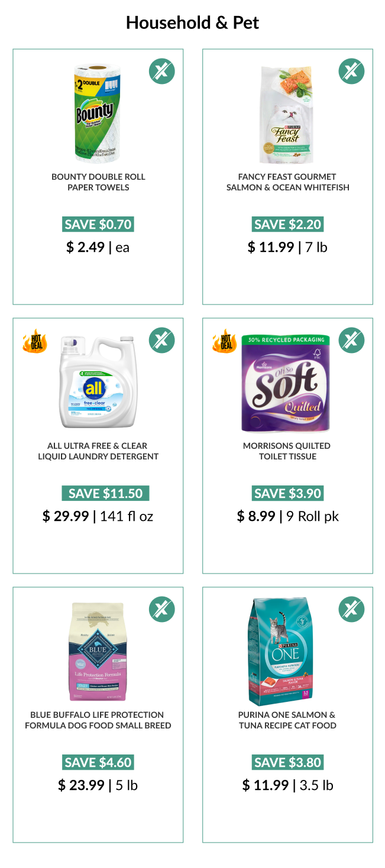Click the green slash icon on Blue Buffalo card

click(161, 610)
